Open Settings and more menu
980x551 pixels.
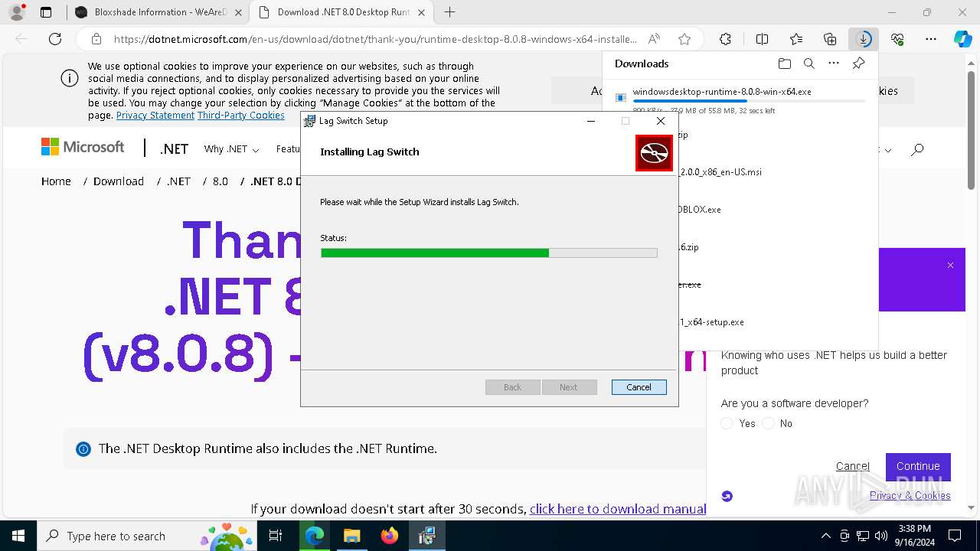coord(931,39)
